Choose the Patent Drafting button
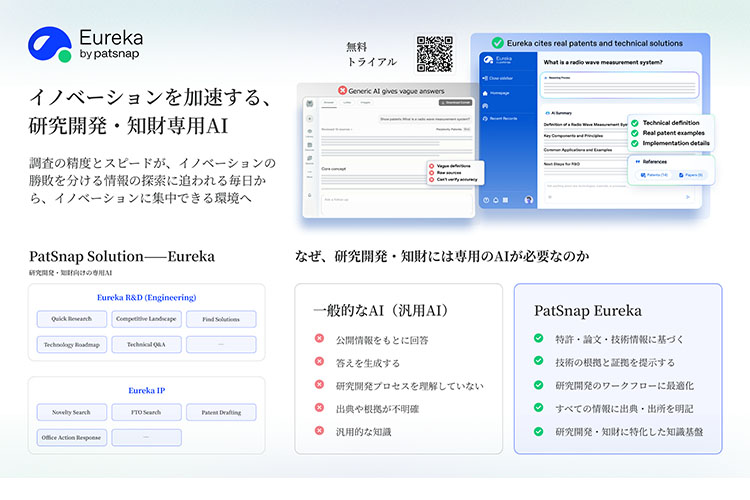This screenshot has width=750, height=500. coord(221,412)
